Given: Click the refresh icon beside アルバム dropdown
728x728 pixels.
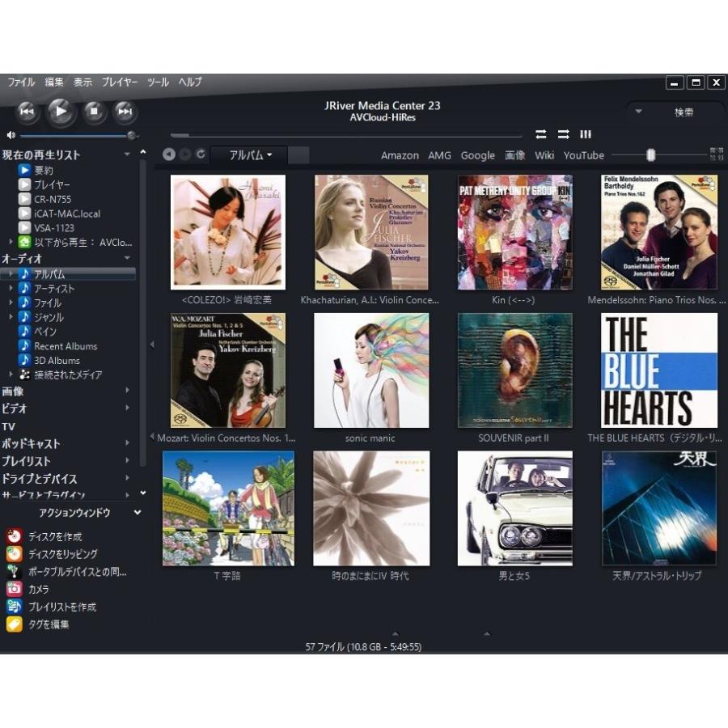Looking at the screenshot, I should pos(200,154).
